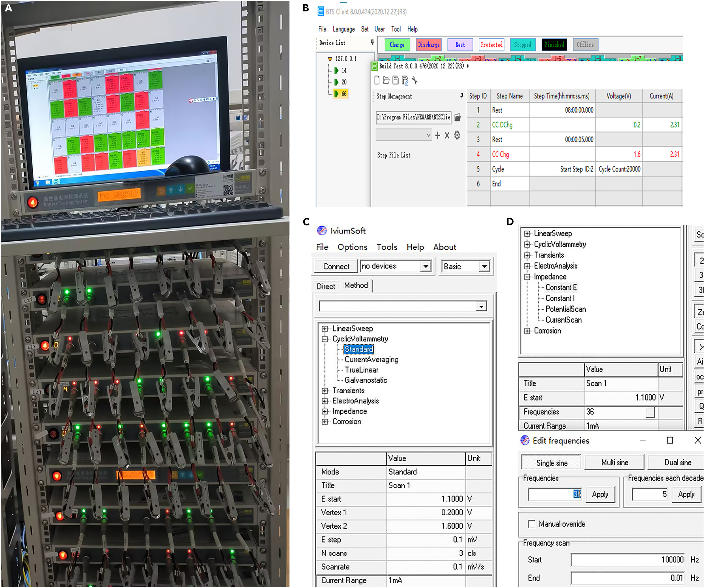Click the open folder toolbar icon
706x588 pixels.
point(386,80)
